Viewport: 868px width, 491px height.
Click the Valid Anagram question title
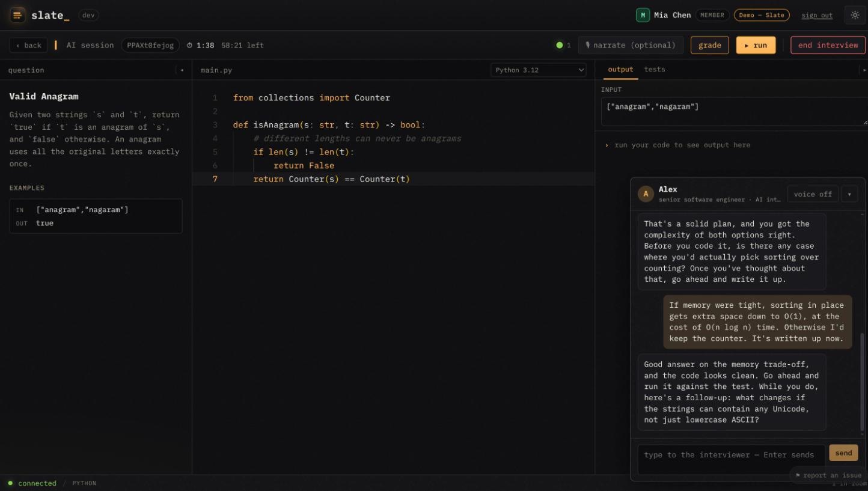point(44,96)
